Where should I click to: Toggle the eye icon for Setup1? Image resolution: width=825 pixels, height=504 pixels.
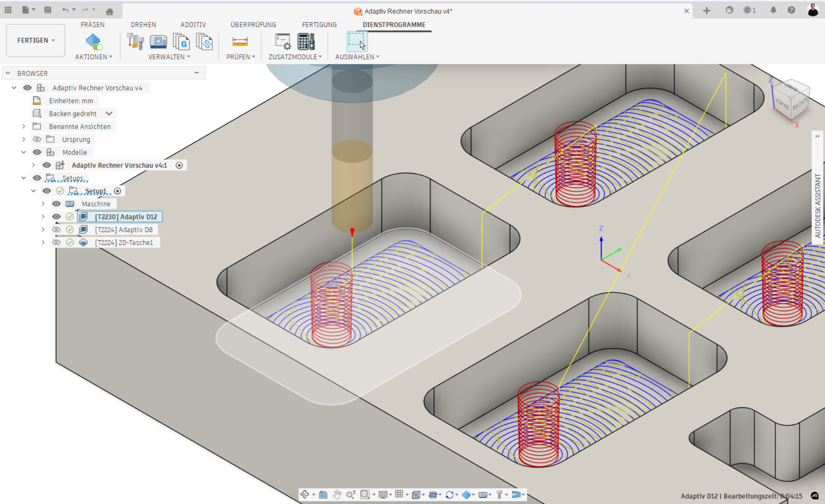click(x=46, y=191)
